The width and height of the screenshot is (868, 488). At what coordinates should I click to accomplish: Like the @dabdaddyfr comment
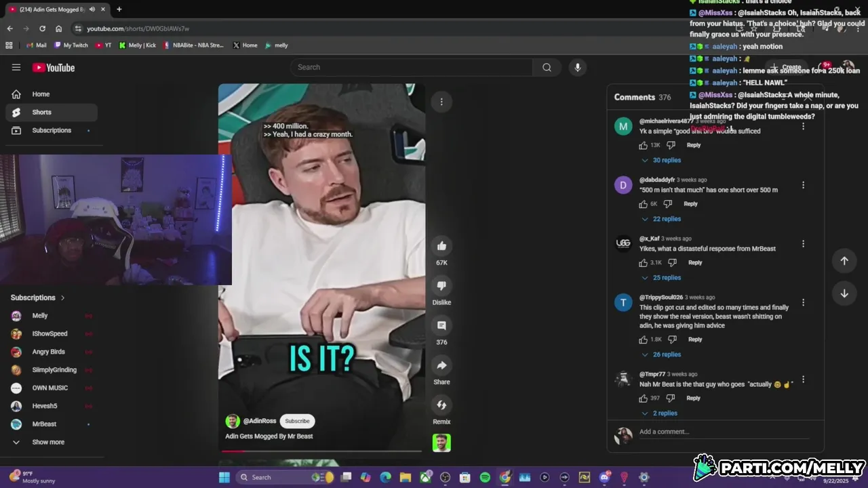pyautogui.click(x=644, y=204)
